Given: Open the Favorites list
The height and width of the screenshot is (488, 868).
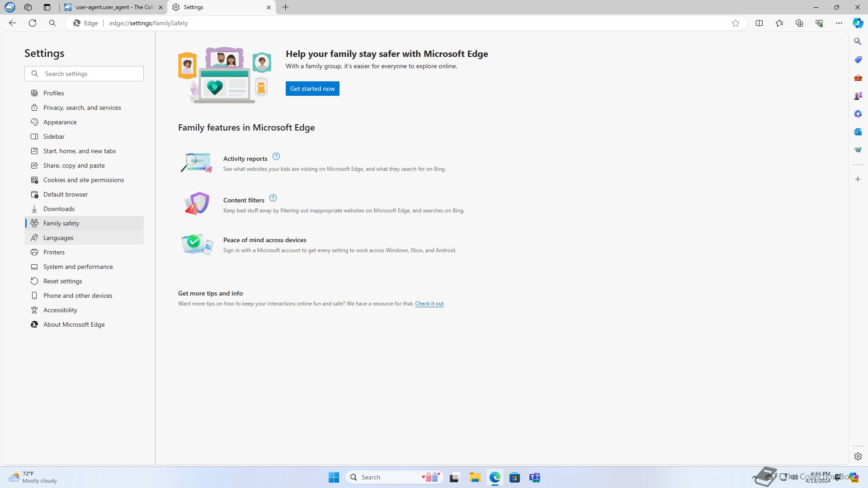Looking at the screenshot, I should pos(779,23).
